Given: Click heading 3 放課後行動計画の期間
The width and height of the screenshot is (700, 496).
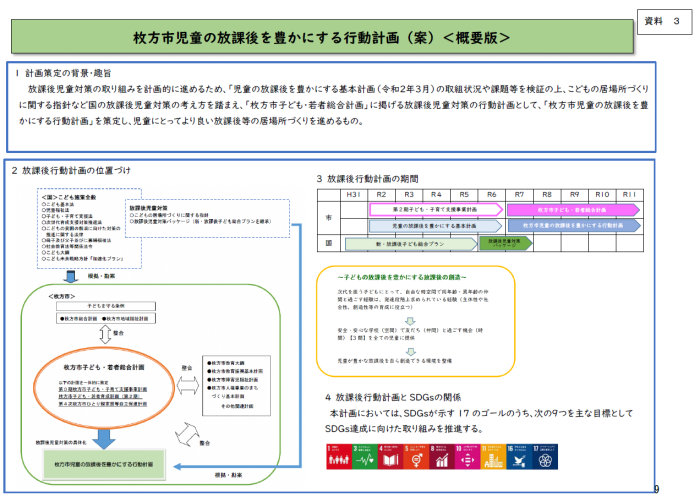Looking at the screenshot, I should point(367,179).
